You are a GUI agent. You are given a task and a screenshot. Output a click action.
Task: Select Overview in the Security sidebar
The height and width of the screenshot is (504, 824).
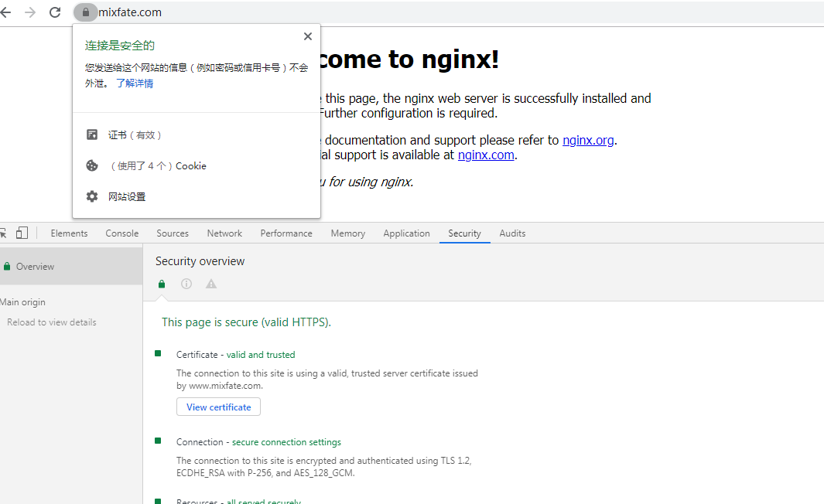pyautogui.click(x=71, y=266)
